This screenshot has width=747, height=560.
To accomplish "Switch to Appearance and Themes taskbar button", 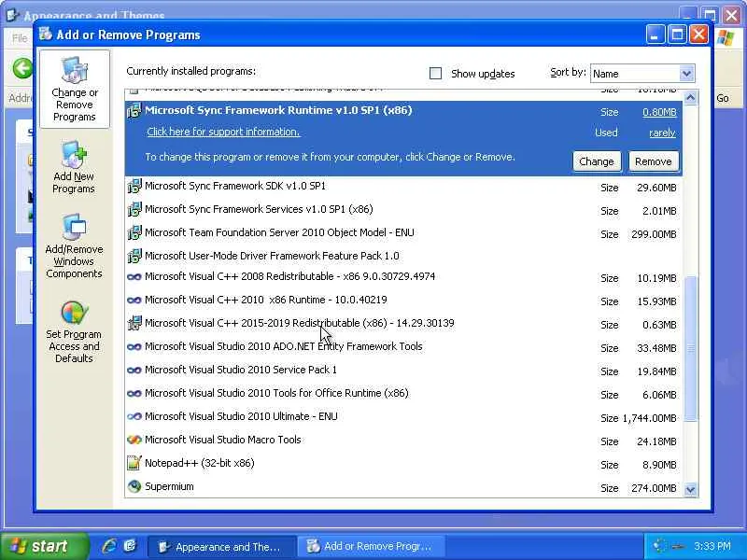I will [x=220, y=547].
